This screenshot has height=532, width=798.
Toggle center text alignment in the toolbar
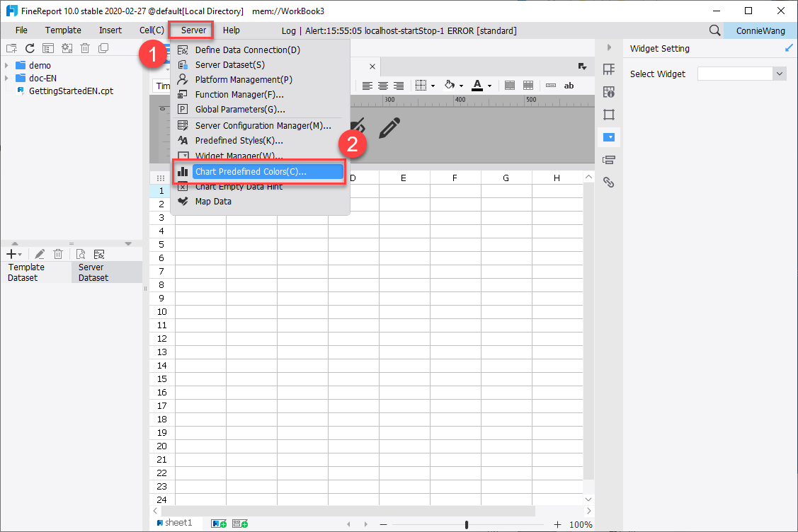click(x=382, y=85)
